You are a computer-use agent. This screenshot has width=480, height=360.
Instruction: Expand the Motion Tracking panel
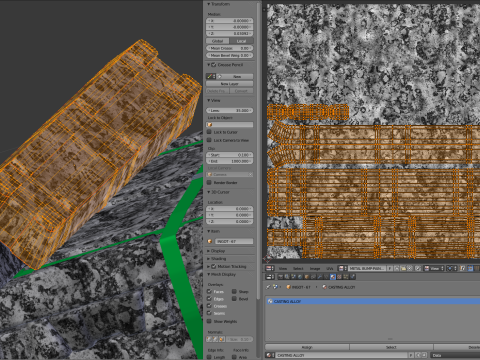[x=209, y=266]
